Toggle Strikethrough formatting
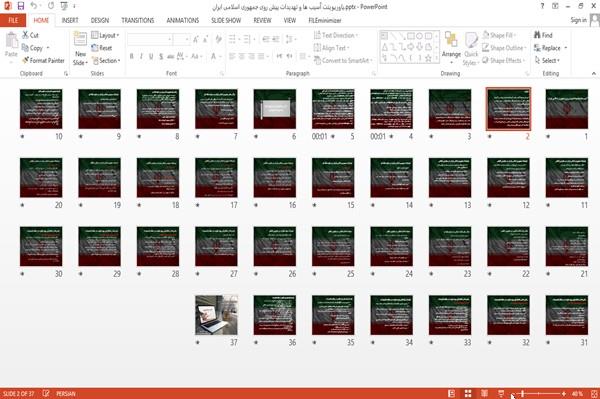600x399 pixels. click(x=171, y=57)
